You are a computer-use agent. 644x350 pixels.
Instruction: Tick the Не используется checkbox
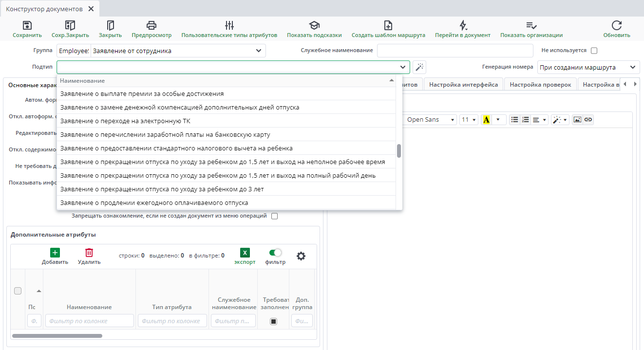594,51
